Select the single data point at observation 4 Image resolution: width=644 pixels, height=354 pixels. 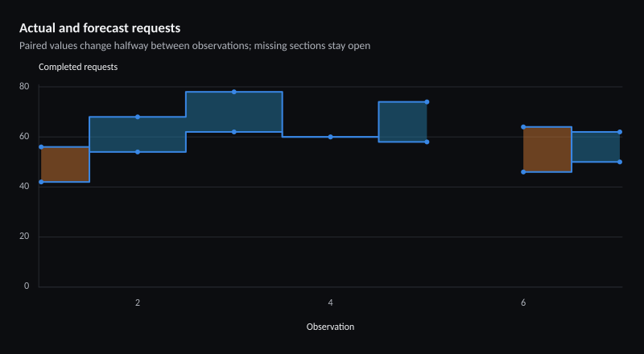tap(330, 137)
